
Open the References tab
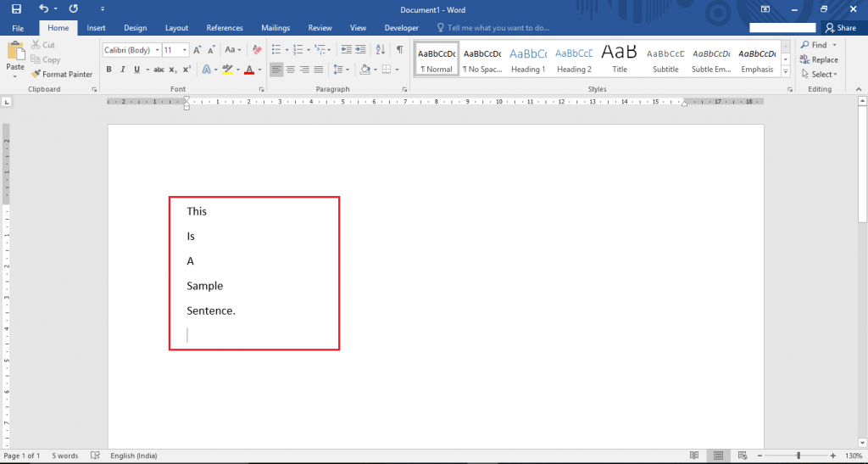(x=224, y=28)
